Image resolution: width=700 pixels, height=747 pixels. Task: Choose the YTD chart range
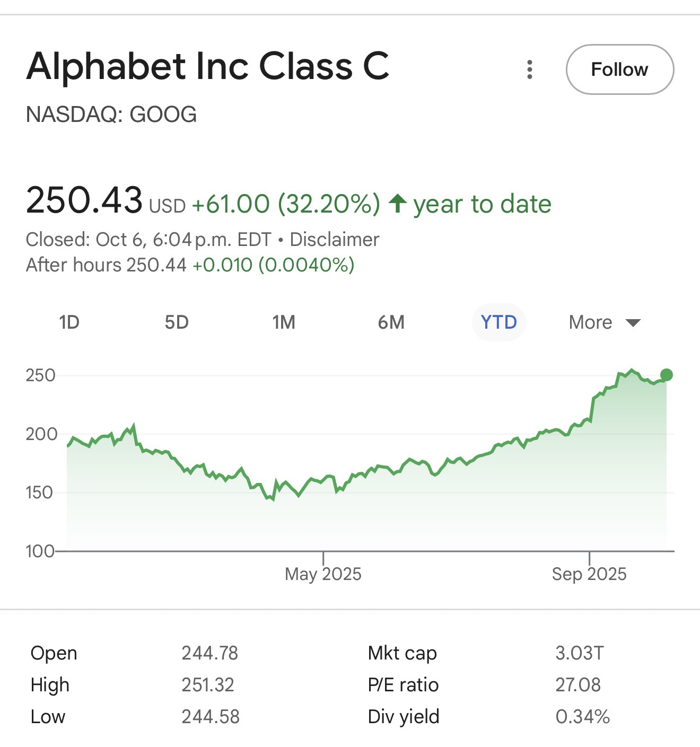[x=498, y=322]
